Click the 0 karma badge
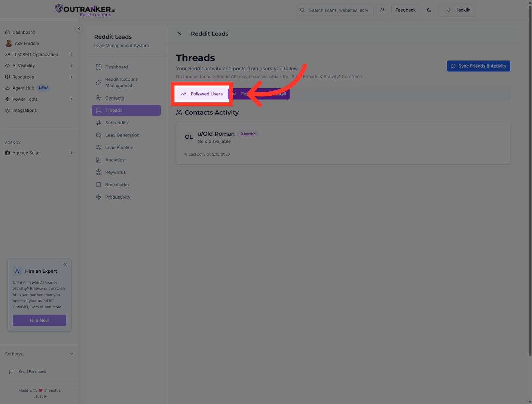 coord(248,134)
